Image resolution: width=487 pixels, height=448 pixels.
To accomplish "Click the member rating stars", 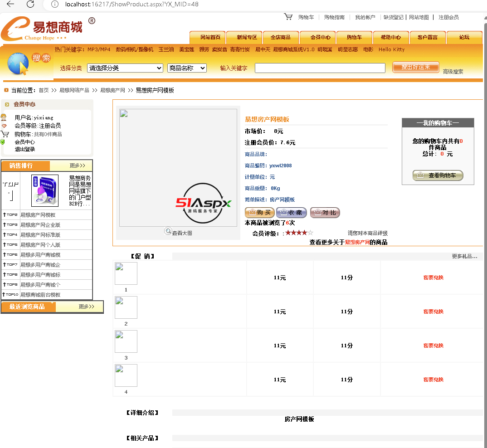I will pyautogui.click(x=299, y=233).
